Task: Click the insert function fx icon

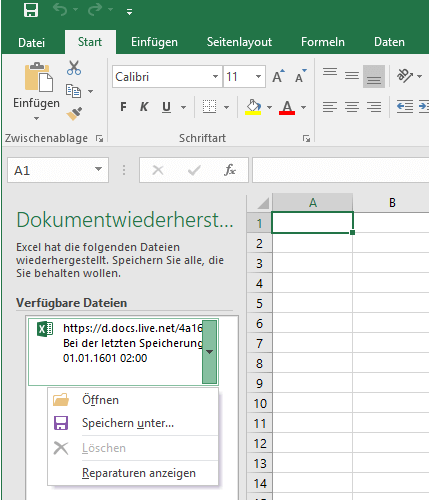Action: point(230,170)
